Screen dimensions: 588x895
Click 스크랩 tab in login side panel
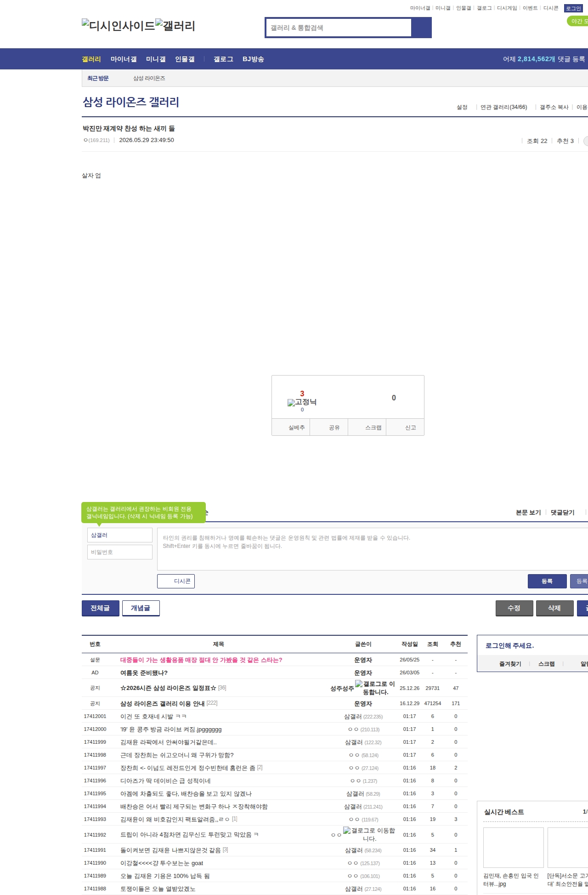point(546,664)
